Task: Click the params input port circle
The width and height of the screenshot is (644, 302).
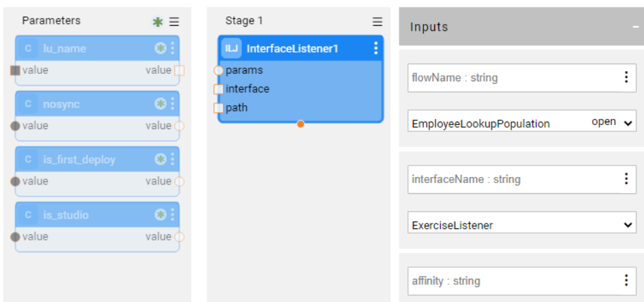Action: click(219, 70)
